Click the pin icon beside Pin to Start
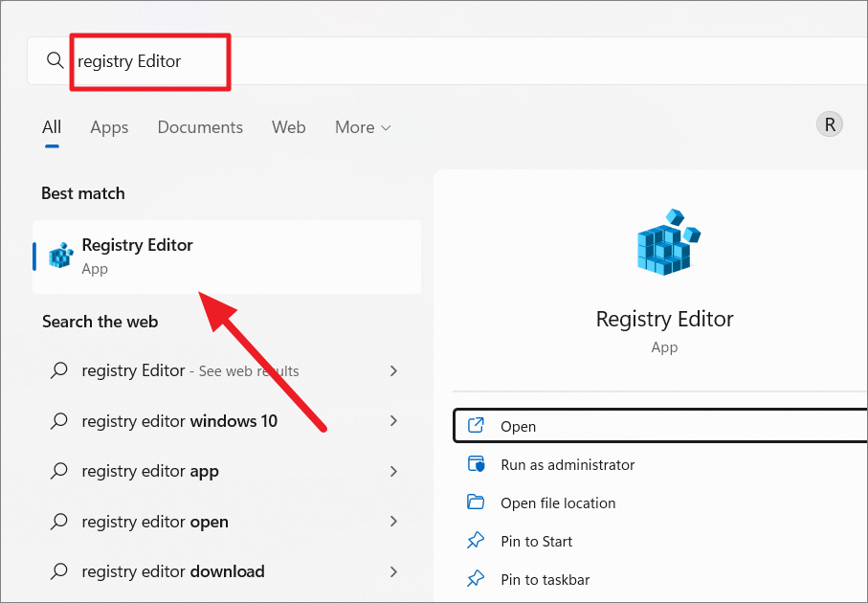Image resolution: width=868 pixels, height=603 pixels. tap(476, 540)
